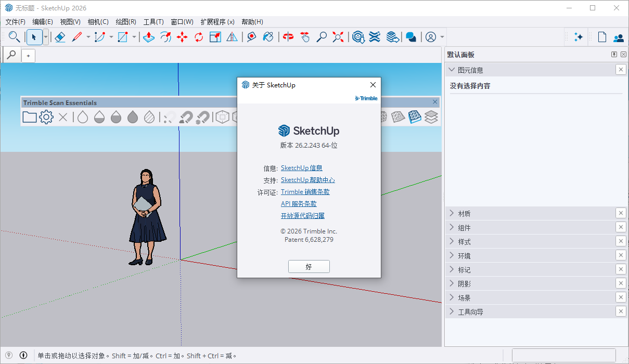
Task: Open folder icon in Scan Essentials toolbar
Action: pos(30,117)
